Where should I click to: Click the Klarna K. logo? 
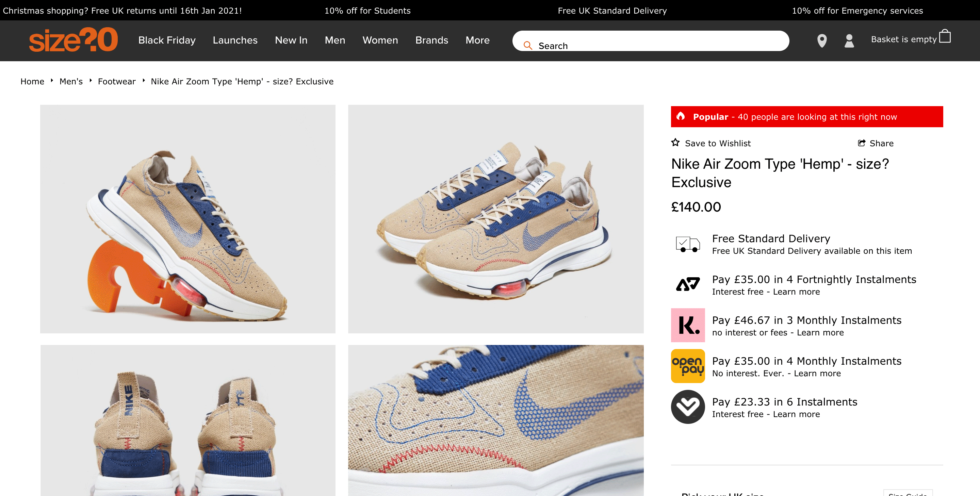tap(687, 325)
